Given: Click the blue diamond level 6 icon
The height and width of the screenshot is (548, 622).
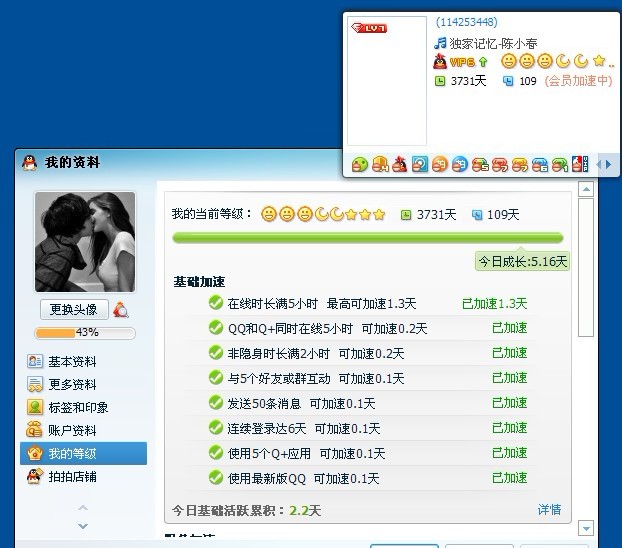Looking at the screenshot, I should pyautogui.click(x=539, y=164).
